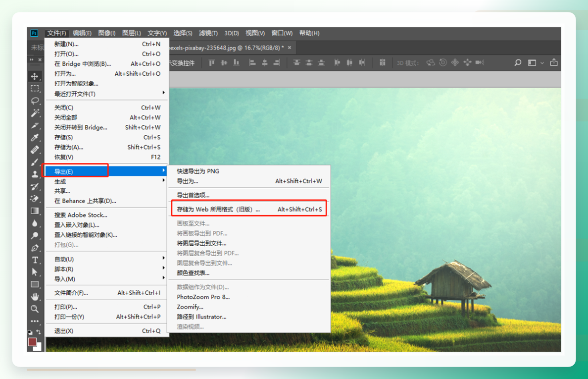Expand the 导入(M) submenu
Image resolution: width=588 pixels, height=379 pixels.
[x=106, y=279]
